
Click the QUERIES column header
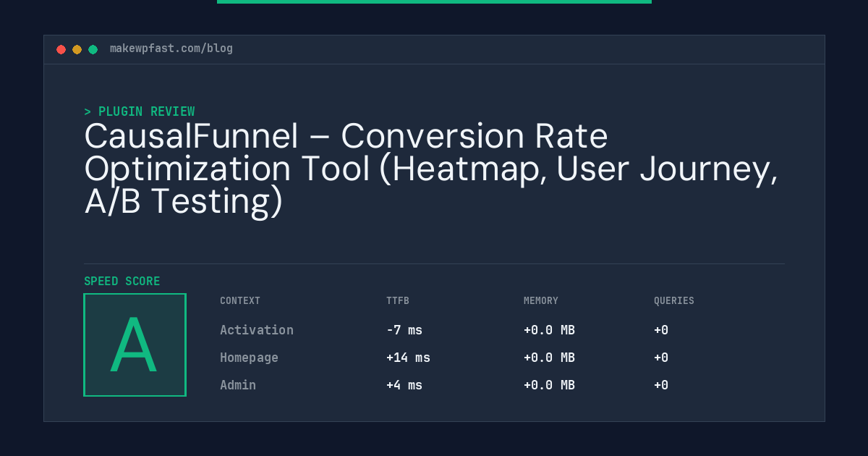click(674, 300)
